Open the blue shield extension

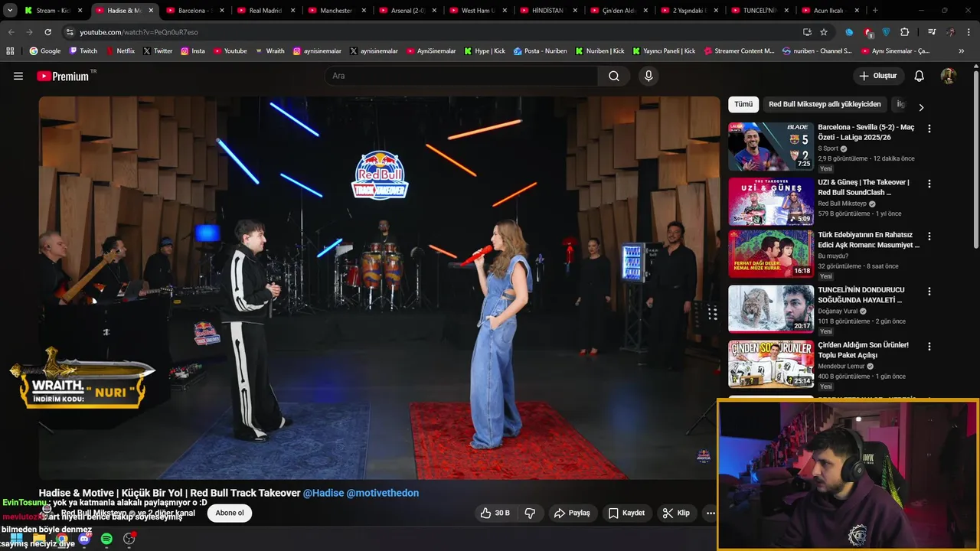pos(887,32)
